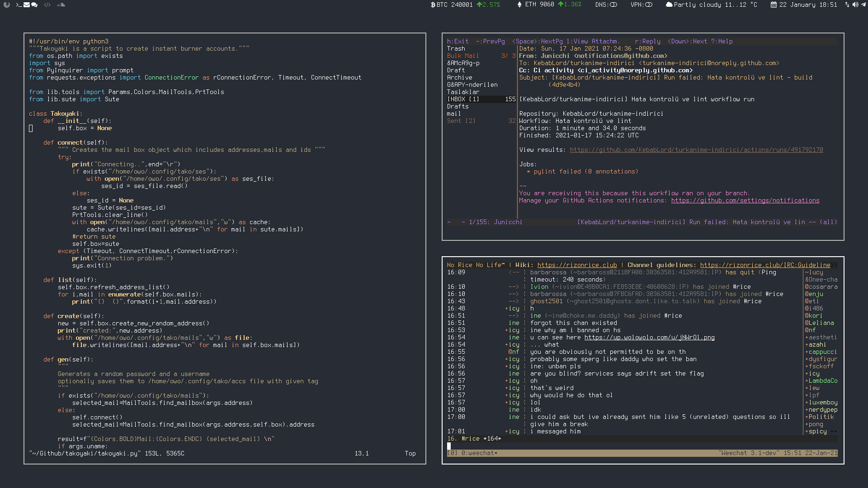Open the code brackets workspace icon

click(x=47, y=5)
